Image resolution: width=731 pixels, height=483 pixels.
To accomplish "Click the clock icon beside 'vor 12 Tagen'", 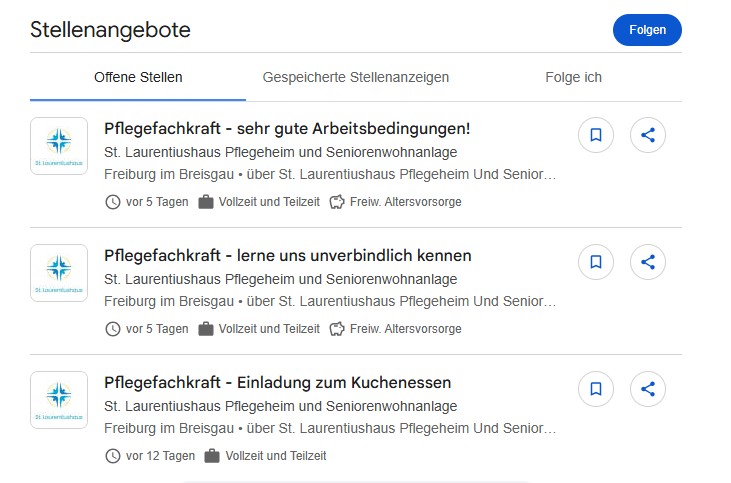I will click(x=112, y=456).
